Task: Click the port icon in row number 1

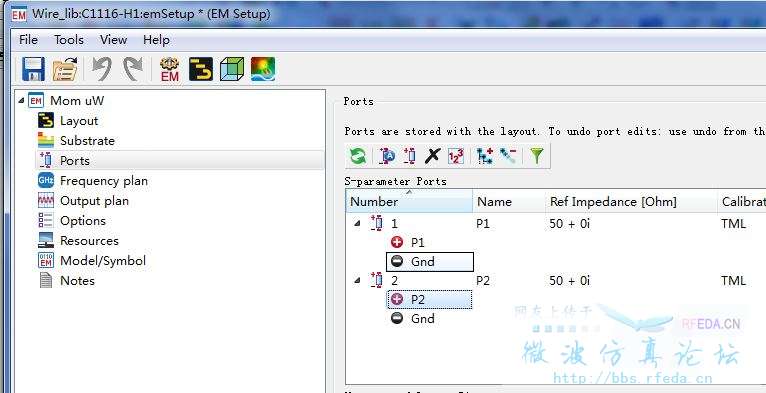Action: pos(377,223)
